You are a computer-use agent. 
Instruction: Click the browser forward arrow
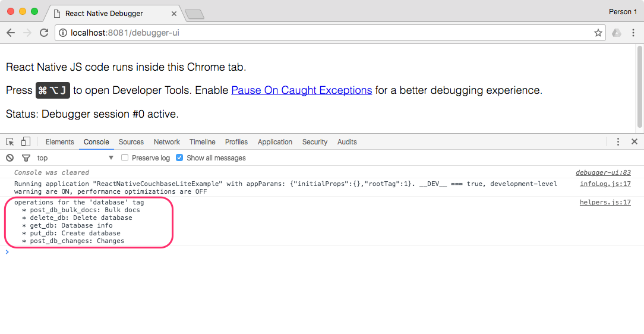pyautogui.click(x=27, y=33)
